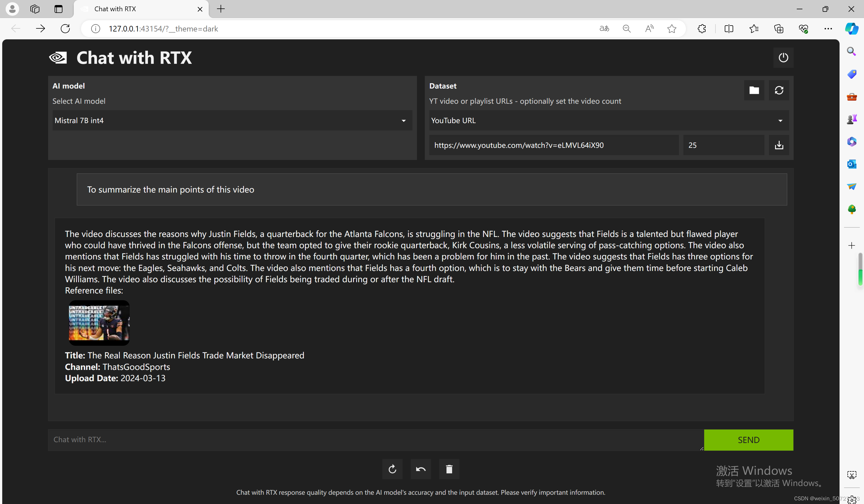Click the green SEND button
This screenshot has height=504, width=864.
click(748, 440)
